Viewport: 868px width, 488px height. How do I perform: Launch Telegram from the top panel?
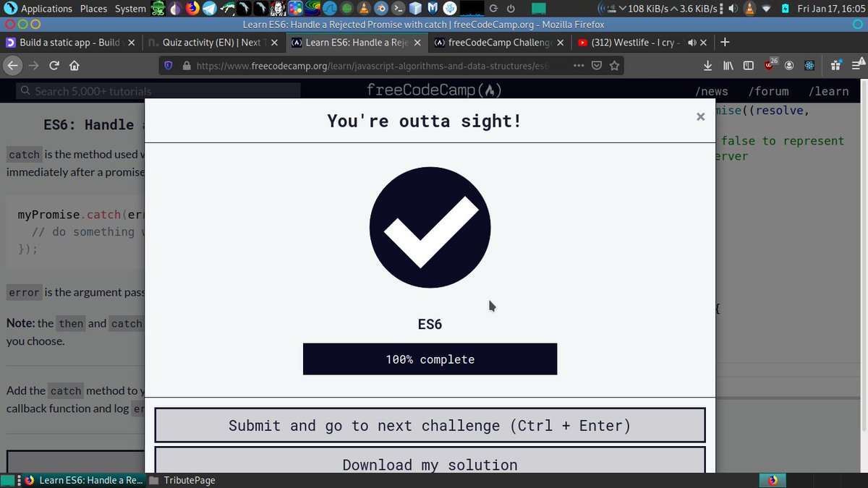[209, 9]
